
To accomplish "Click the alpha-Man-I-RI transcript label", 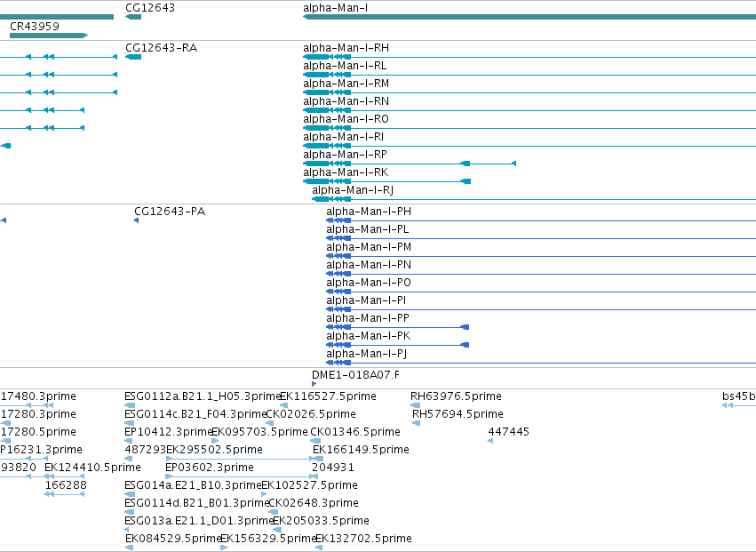I will [343, 137].
